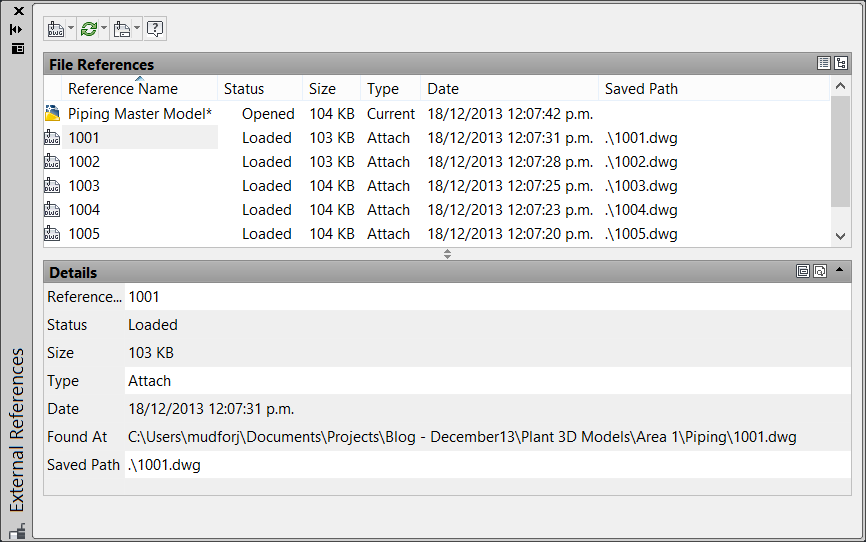The height and width of the screenshot is (542, 866).
Task: Click the Help icon in toolbar
Action: point(155,29)
